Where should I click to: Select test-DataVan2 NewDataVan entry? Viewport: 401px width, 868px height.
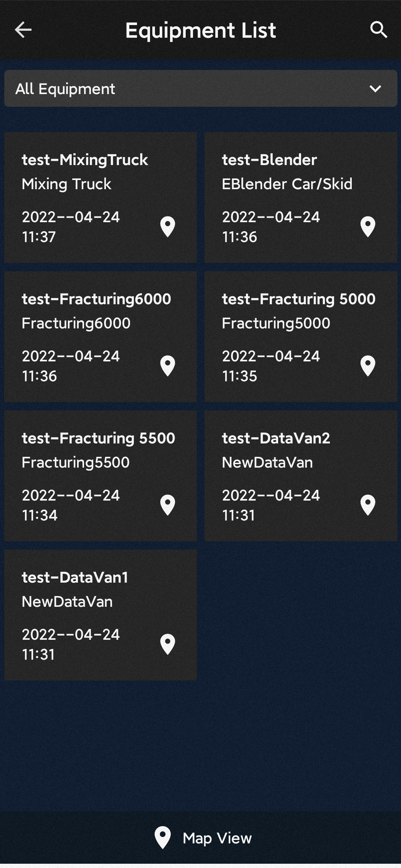click(x=301, y=476)
